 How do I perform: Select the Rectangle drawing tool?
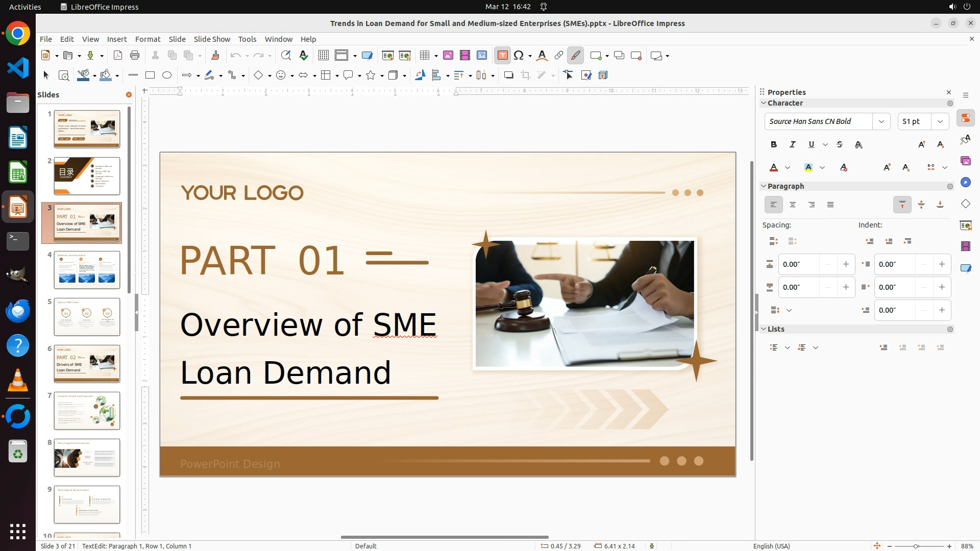pos(150,76)
